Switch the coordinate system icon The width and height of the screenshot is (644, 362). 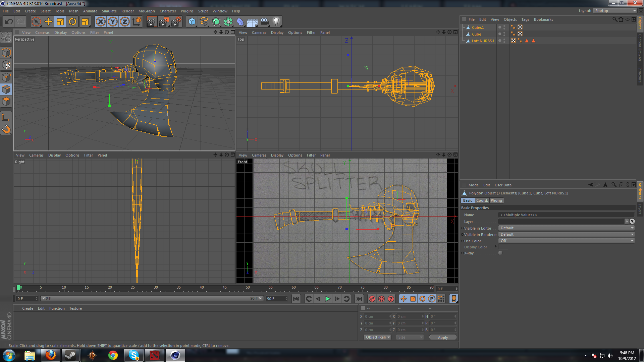pos(137,22)
